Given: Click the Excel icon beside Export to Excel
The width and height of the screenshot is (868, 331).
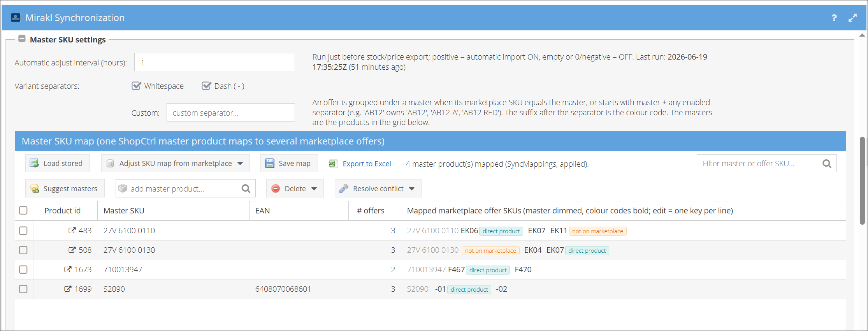Looking at the screenshot, I should pyautogui.click(x=332, y=164).
